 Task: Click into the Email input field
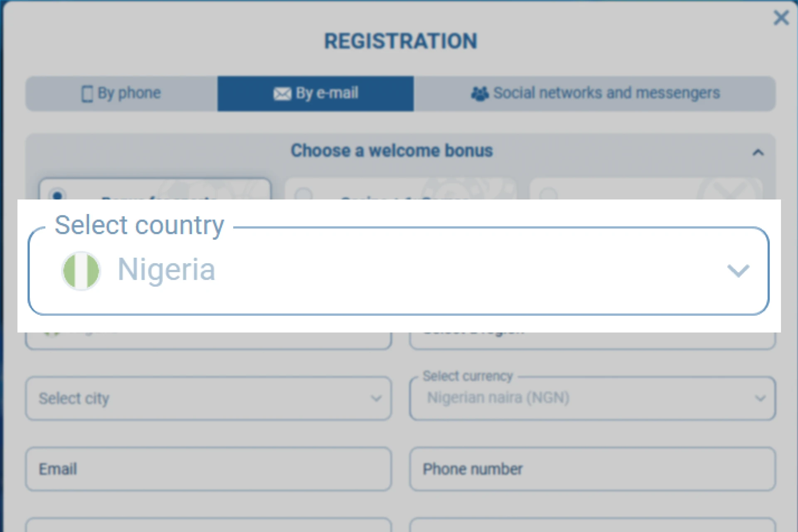click(x=208, y=469)
